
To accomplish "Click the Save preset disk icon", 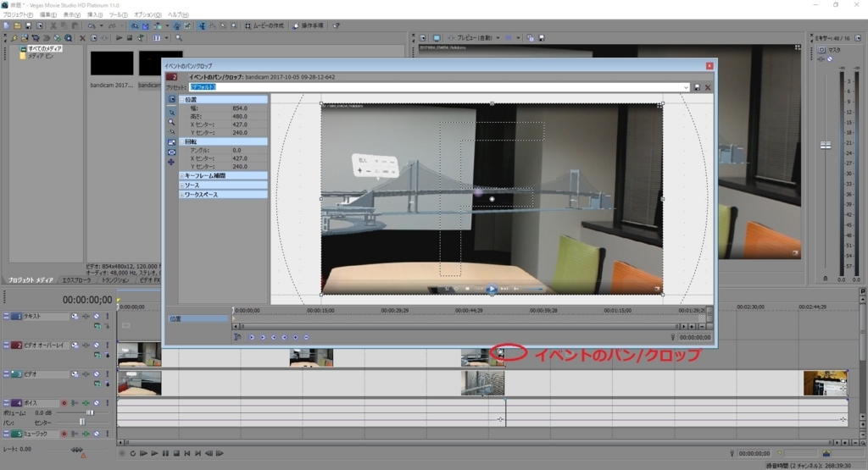I will click(697, 87).
